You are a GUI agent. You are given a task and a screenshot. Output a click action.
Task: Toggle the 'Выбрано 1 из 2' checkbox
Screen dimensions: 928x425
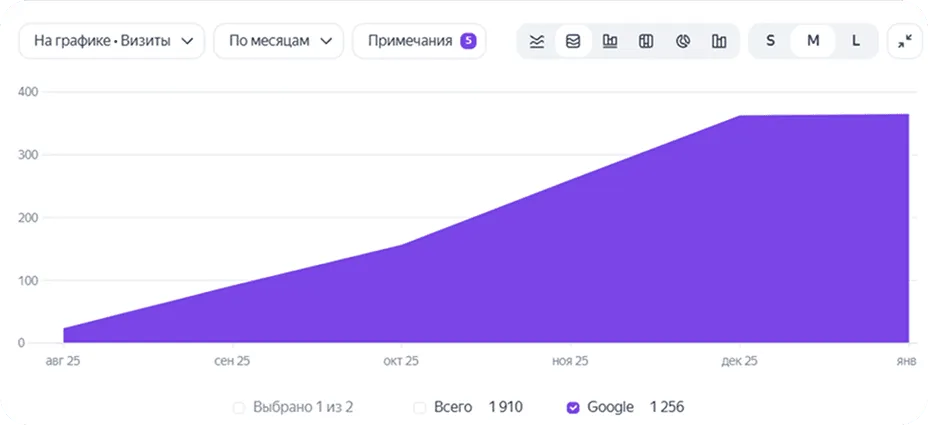click(x=239, y=408)
